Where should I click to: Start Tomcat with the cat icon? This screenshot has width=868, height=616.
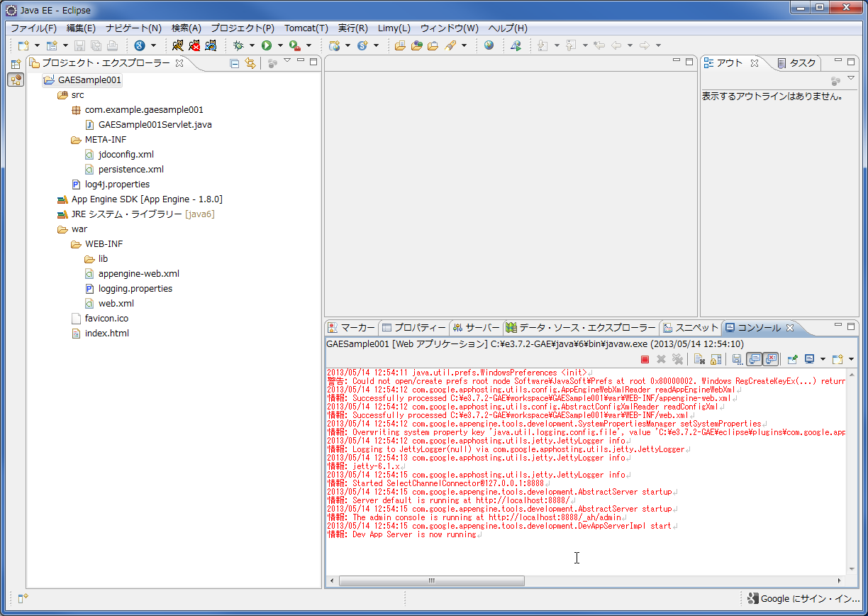(178, 45)
